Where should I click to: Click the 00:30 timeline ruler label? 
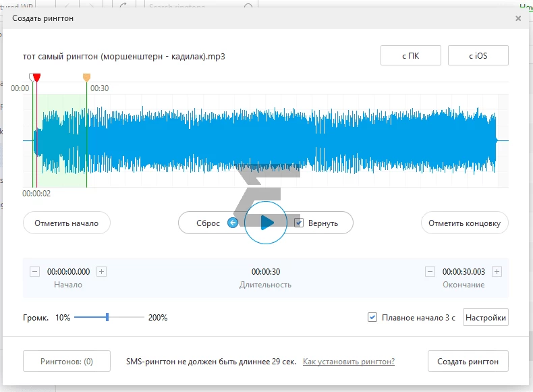[100, 88]
